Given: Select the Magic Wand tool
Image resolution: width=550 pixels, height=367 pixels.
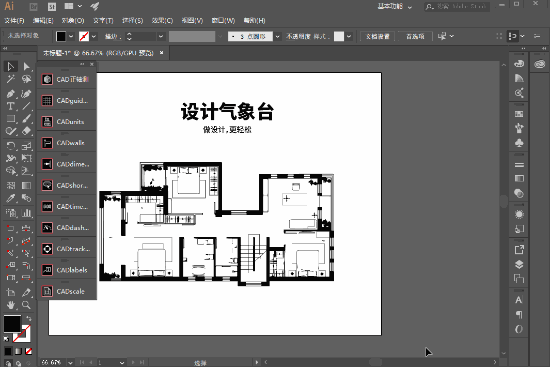Looking at the screenshot, I should click(11, 79).
